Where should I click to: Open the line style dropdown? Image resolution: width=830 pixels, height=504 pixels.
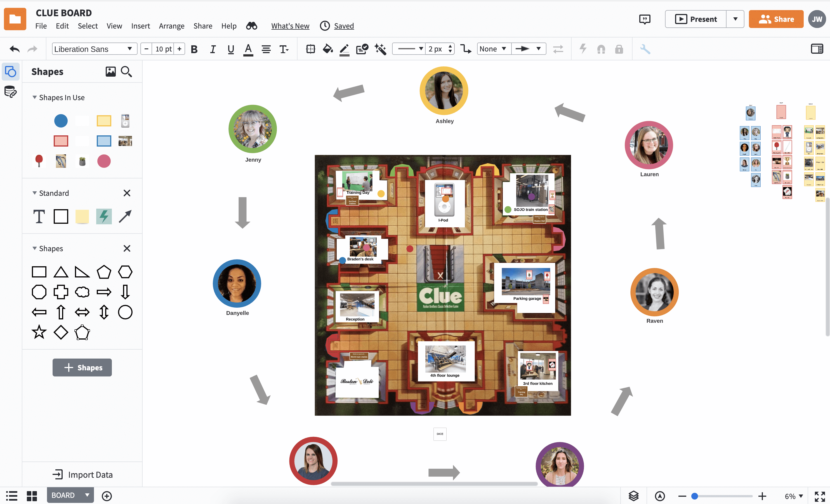click(x=409, y=49)
